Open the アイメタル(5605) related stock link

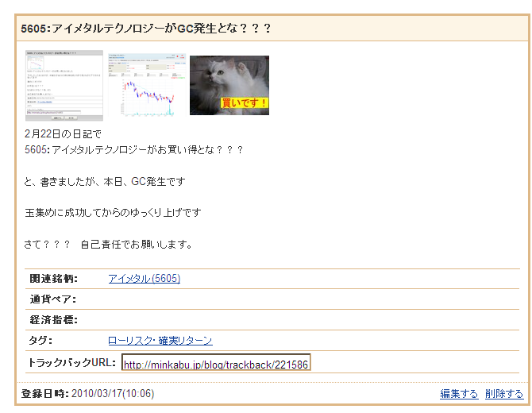pos(145,279)
